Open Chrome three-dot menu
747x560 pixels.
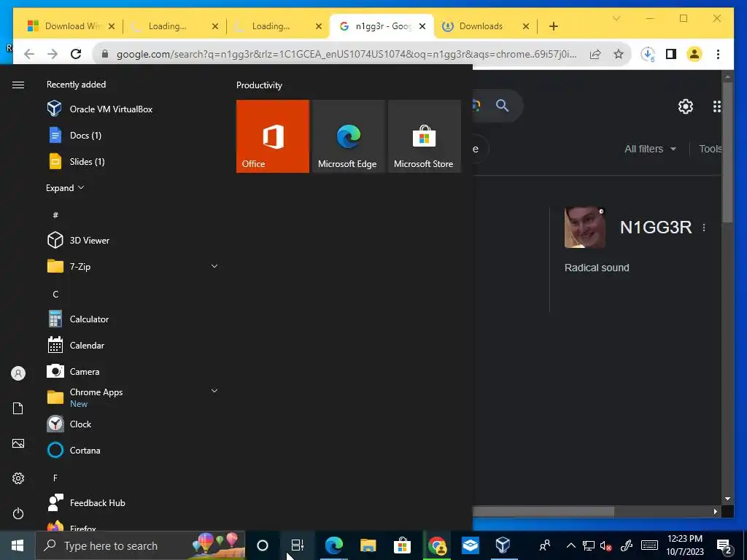point(718,54)
